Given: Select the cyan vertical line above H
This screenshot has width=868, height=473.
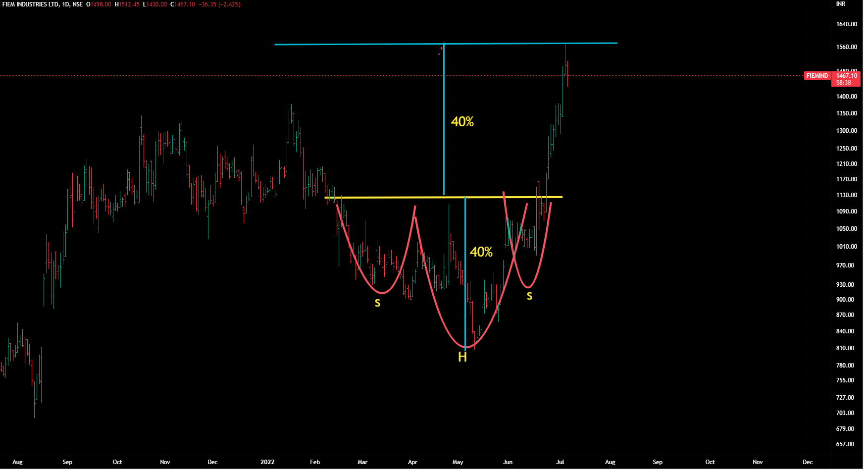Looking at the screenshot, I should [465, 272].
